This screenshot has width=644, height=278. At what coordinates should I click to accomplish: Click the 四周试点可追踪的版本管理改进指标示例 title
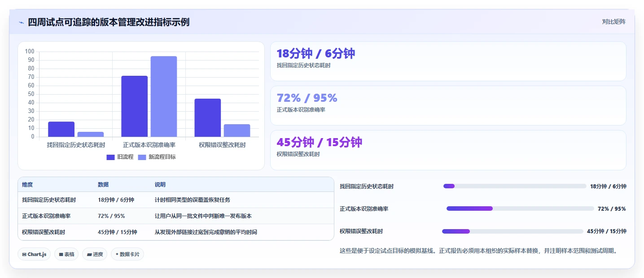pyautogui.click(x=109, y=22)
